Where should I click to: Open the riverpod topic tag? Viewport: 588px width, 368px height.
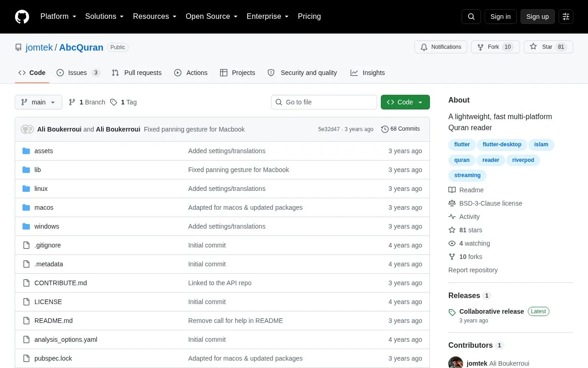523,160
